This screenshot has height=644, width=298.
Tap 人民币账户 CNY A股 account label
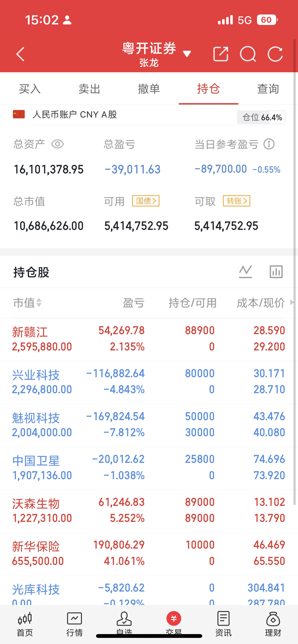coord(75,114)
